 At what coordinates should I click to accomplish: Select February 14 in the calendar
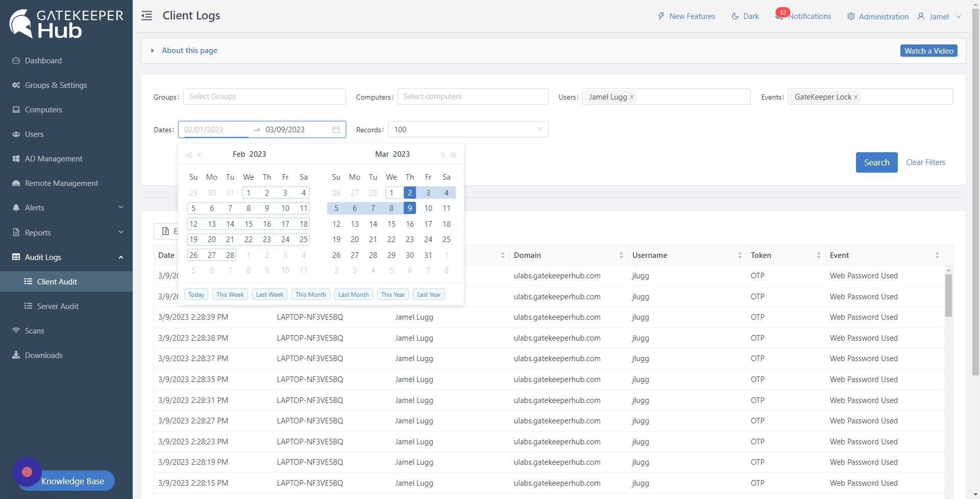click(230, 224)
